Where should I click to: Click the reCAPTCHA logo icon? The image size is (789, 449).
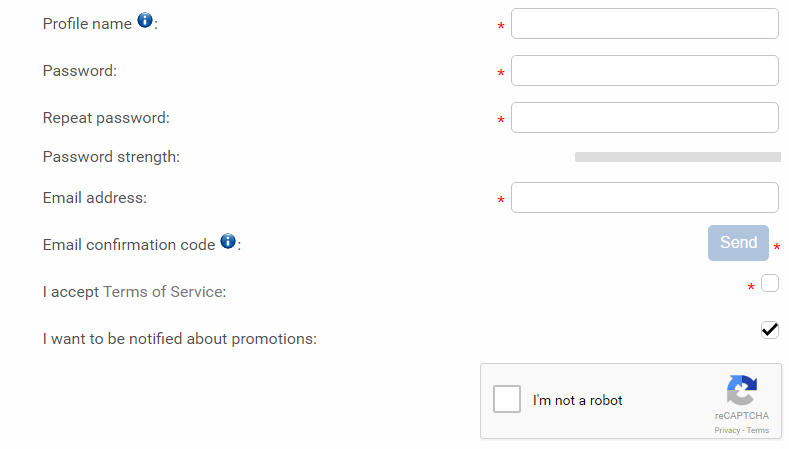742,390
